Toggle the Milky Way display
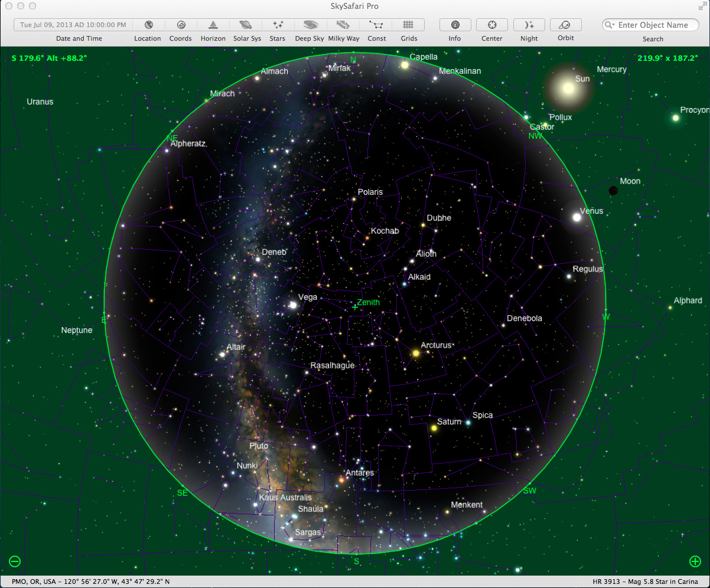Image resolution: width=710 pixels, height=588 pixels. pyautogui.click(x=343, y=25)
